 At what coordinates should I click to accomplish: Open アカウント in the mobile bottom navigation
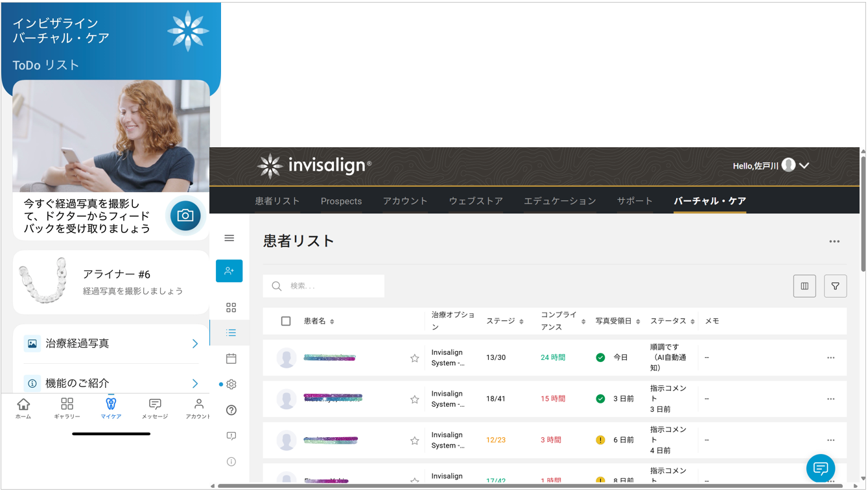point(198,409)
